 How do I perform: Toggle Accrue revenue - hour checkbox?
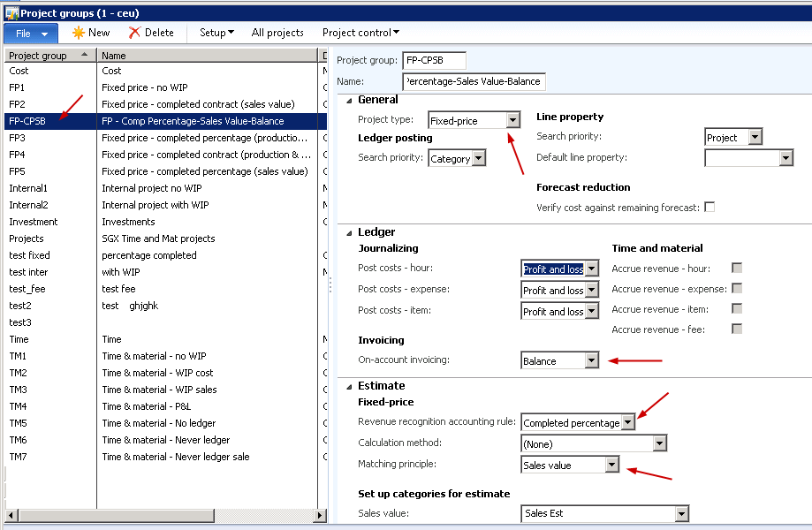pyautogui.click(x=737, y=269)
